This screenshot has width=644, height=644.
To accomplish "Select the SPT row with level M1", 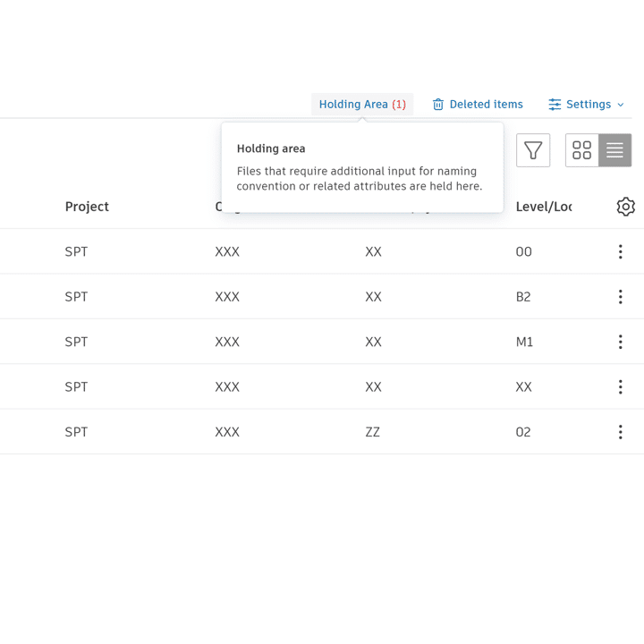I will point(322,342).
